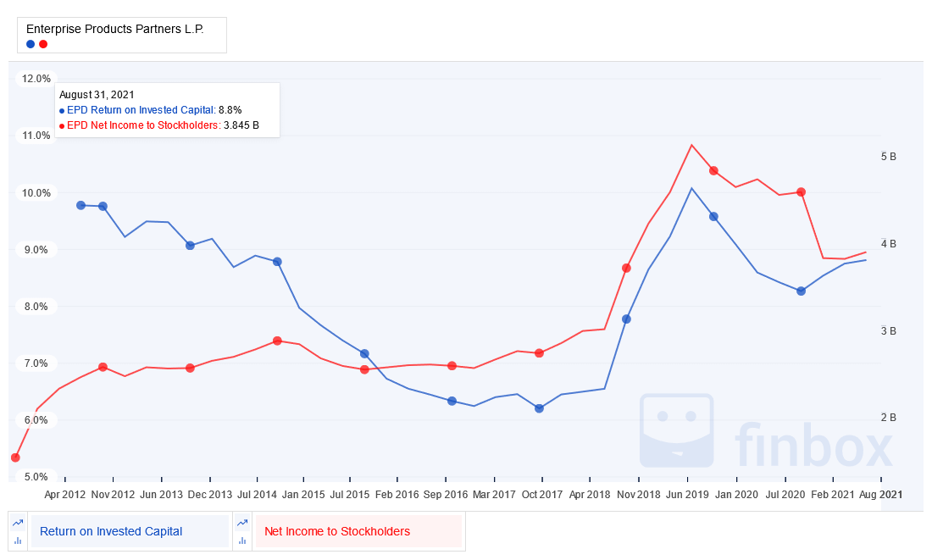
Task: Click the finbox watermark logo icon
Action: tap(676, 430)
